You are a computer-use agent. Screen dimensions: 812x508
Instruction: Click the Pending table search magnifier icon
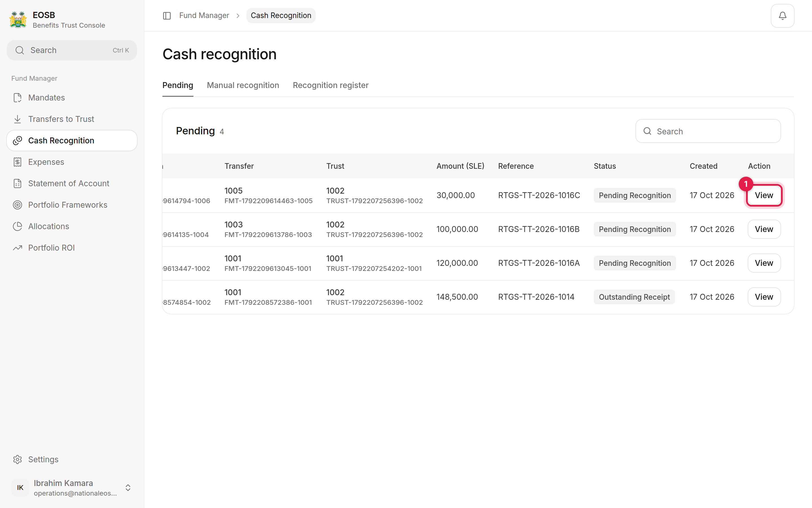(647, 131)
